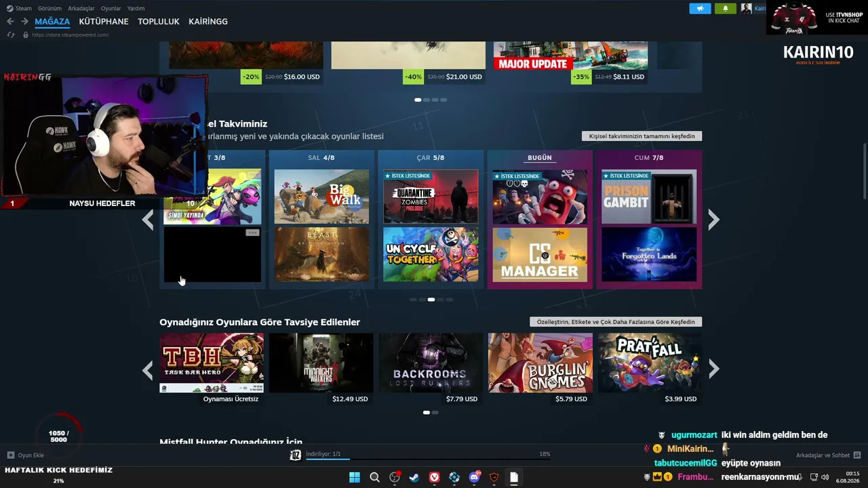The height and width of the screenshot is (488, 868).
Task: Open the Arkadaşlar ve Sohbet link
Action: pos(823,455)
